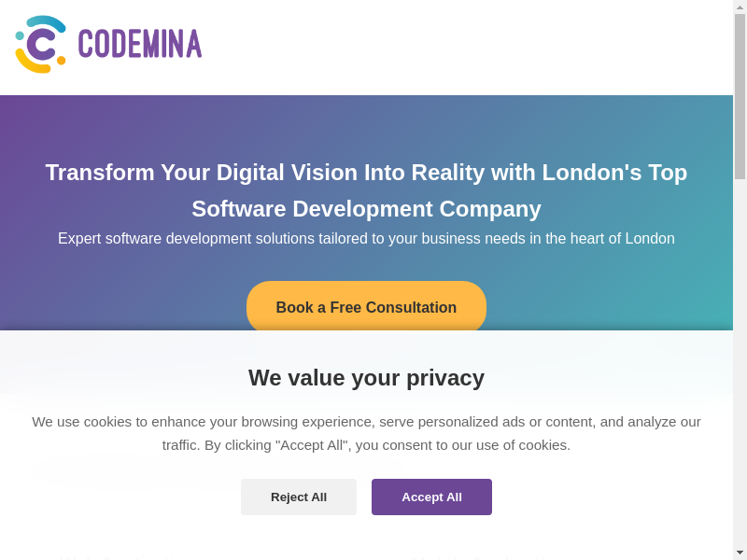This screenshot has height=560, width=747.
Task: Reject all cookies in the privacy banner
Action: [x=299, y=497]
